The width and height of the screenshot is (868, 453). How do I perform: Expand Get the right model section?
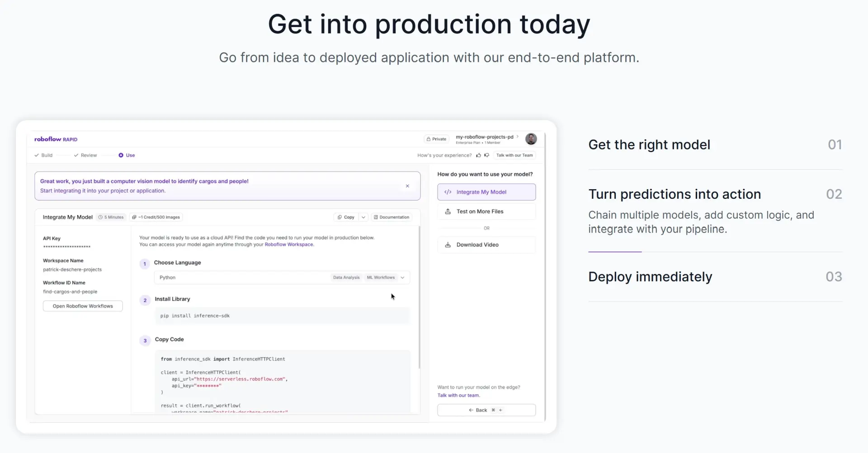click(715, 145)
